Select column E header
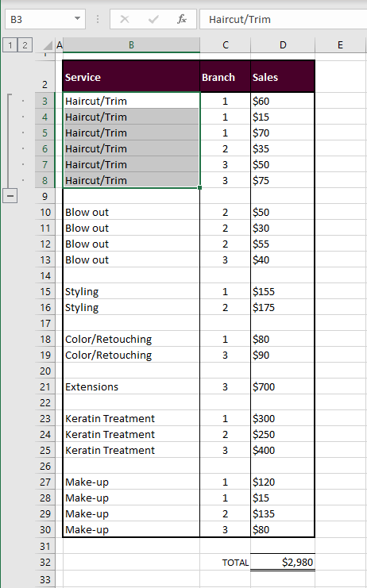 340,45
